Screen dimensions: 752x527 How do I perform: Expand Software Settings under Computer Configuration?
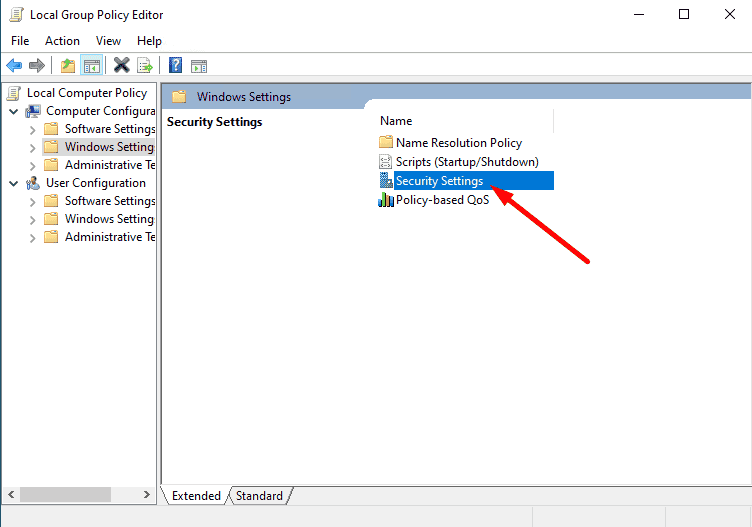33,130
